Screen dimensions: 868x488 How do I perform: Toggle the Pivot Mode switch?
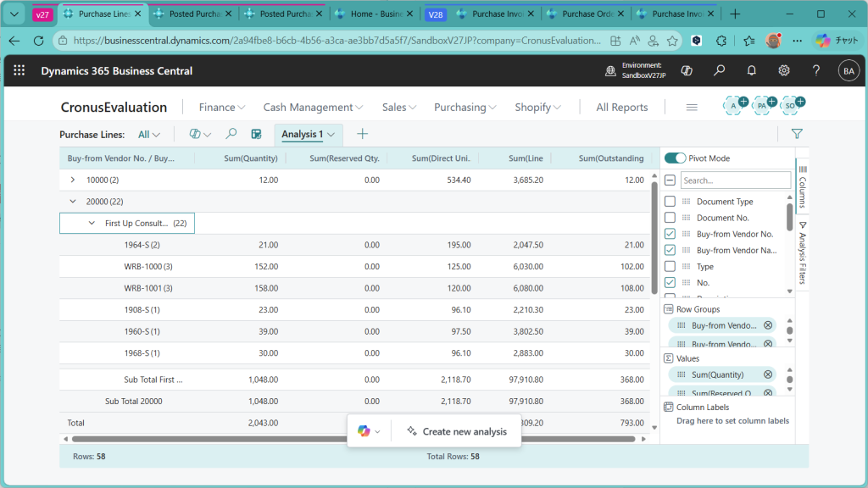click(x=675, y=158)
